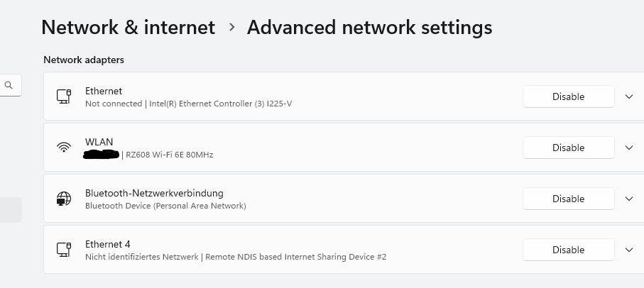The image size is (644, 288).
Task: Click the Advanced network settings title
Action: pos(369,28)
